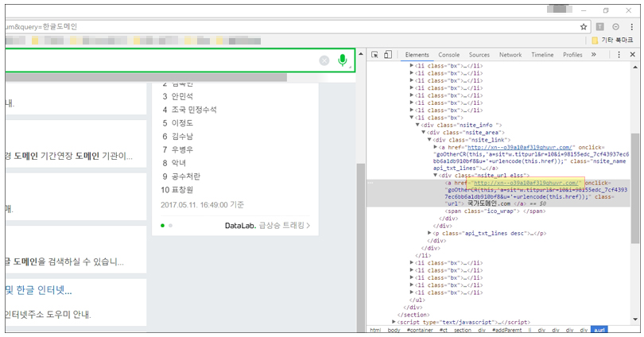Restore down the browser window
This screenshot has height=337, width=644.
(x=606, y=10)
